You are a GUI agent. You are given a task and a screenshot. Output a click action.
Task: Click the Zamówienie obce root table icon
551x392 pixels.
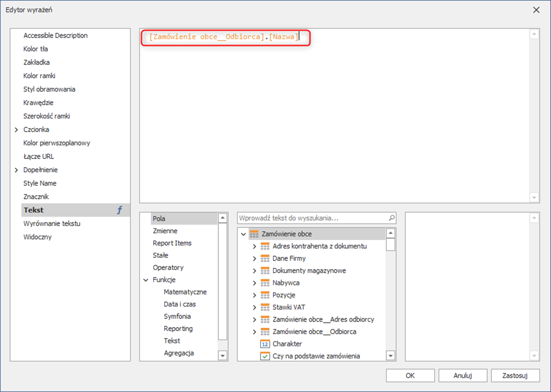point(254,234)
